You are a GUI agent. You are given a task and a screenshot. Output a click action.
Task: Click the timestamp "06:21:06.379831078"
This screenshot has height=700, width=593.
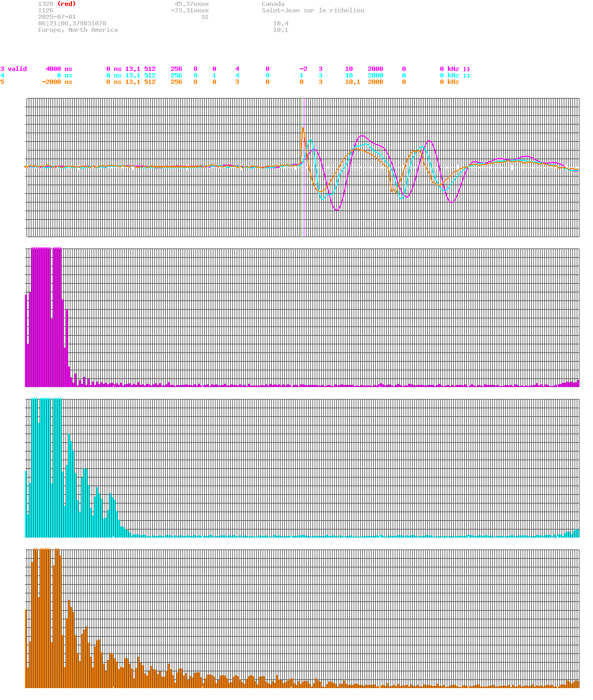coord(72,23)
